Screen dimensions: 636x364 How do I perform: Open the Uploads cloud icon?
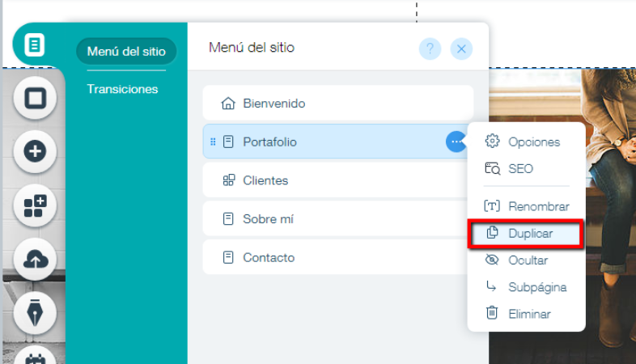point(35,260)
